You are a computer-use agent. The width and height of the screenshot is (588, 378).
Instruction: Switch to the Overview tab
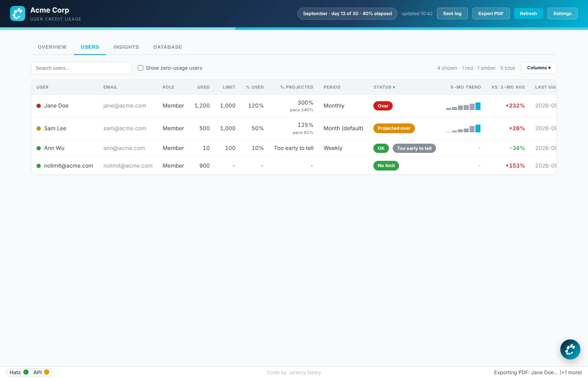[x=52, y=47]
